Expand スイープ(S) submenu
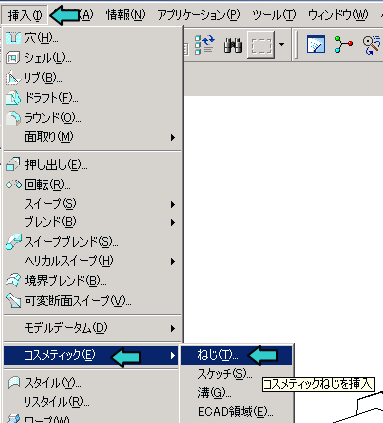383x423 pixels. tap(93, 204)
